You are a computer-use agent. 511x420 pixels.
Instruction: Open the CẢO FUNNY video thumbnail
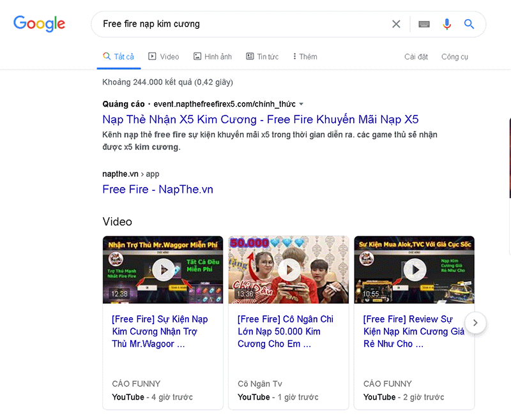[x=163, y=269]
